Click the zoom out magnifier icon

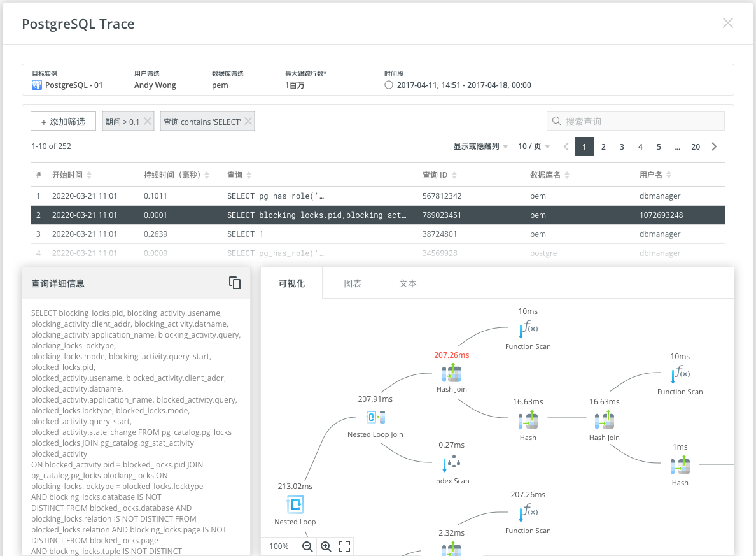coord(307,546)
